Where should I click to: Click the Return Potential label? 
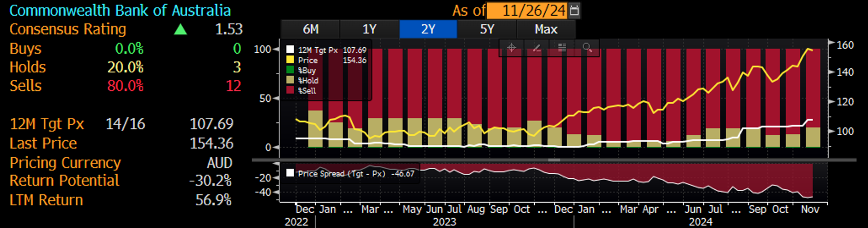pyautogui.click(x=64, y=181)
